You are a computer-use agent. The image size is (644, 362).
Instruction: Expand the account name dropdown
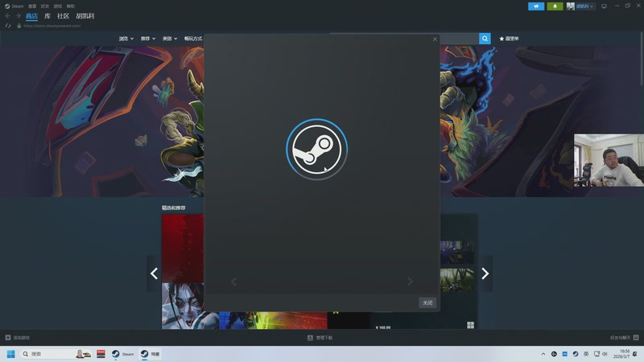coord(585,6)
